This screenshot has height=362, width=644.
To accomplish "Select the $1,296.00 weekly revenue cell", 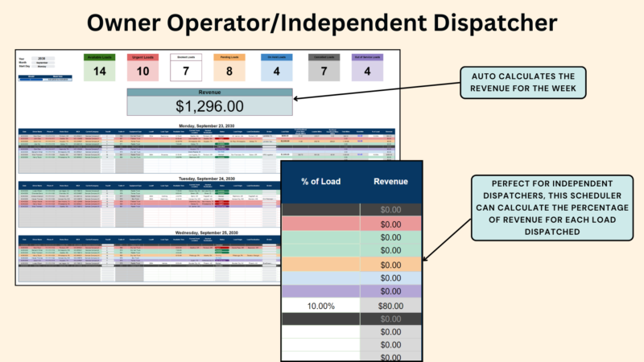I will coord(209,106).
